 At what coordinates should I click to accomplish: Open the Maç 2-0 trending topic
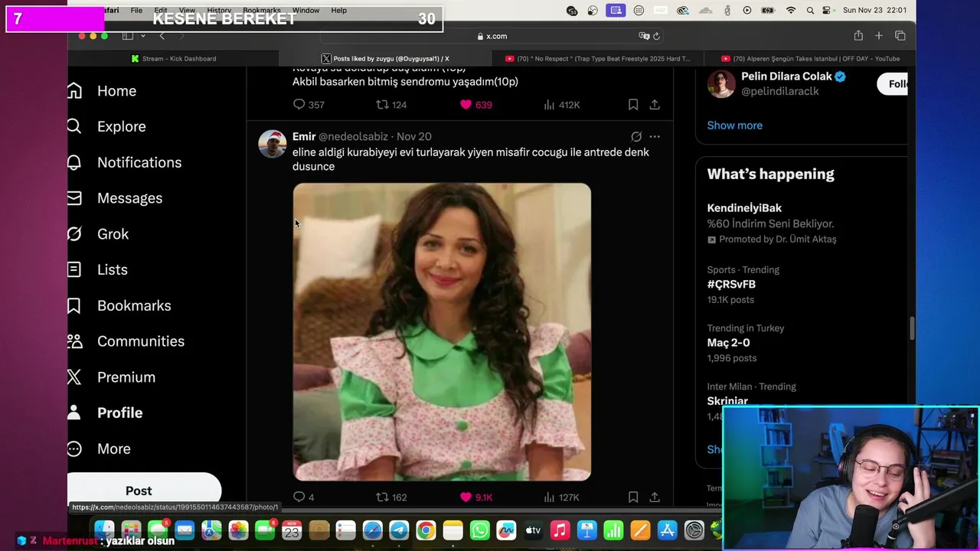pyautogui.click(x=728, y=343)
